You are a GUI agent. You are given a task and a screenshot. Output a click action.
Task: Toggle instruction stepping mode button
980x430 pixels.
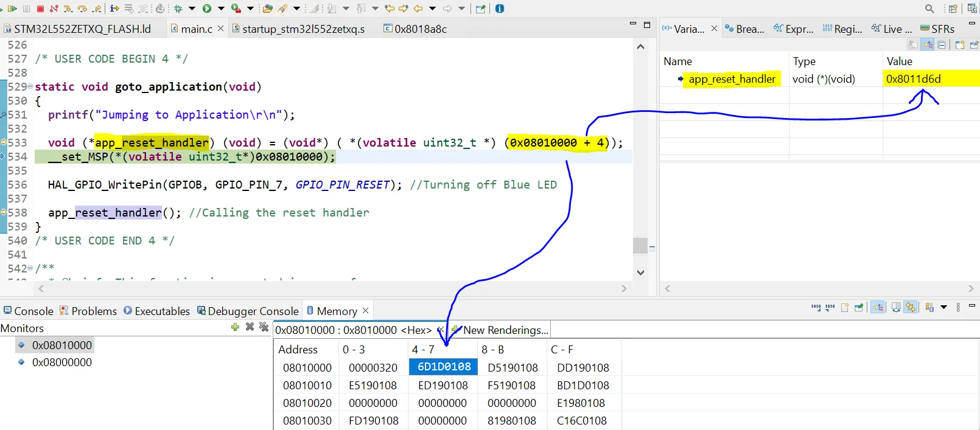pos(114,9)
